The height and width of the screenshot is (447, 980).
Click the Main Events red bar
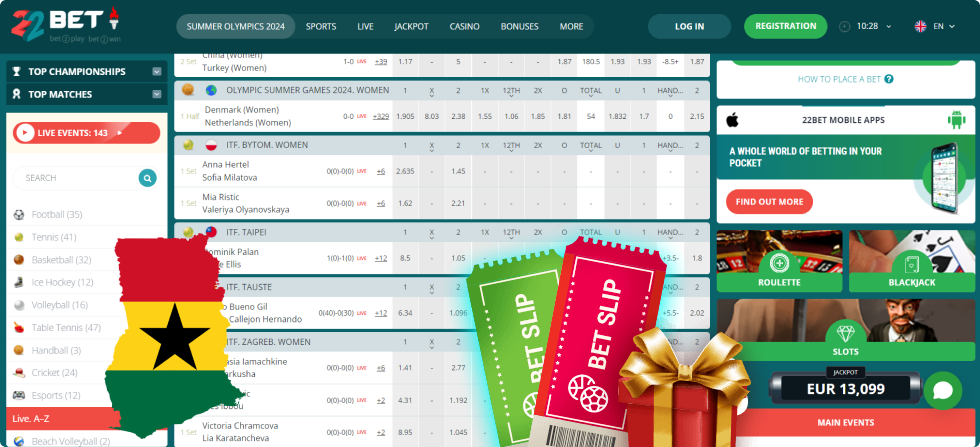tap(845, 423)
